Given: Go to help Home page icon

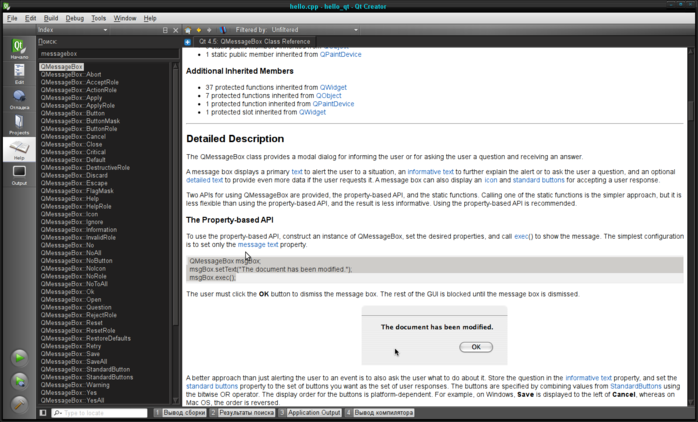Looking at the screenshot, I should [x=188, y=30].
